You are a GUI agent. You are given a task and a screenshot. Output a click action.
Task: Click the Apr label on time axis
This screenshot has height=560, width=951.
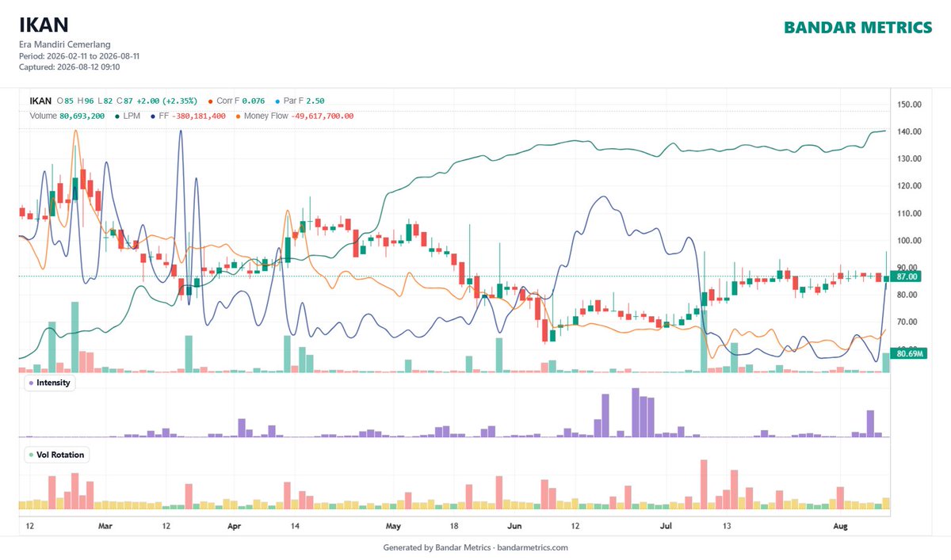234,525
